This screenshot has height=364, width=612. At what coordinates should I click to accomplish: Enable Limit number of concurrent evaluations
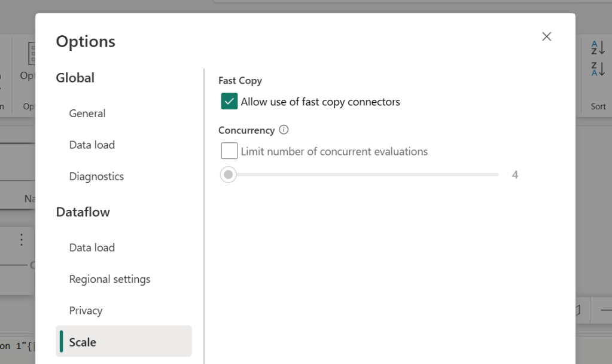(x=229, y=151)
